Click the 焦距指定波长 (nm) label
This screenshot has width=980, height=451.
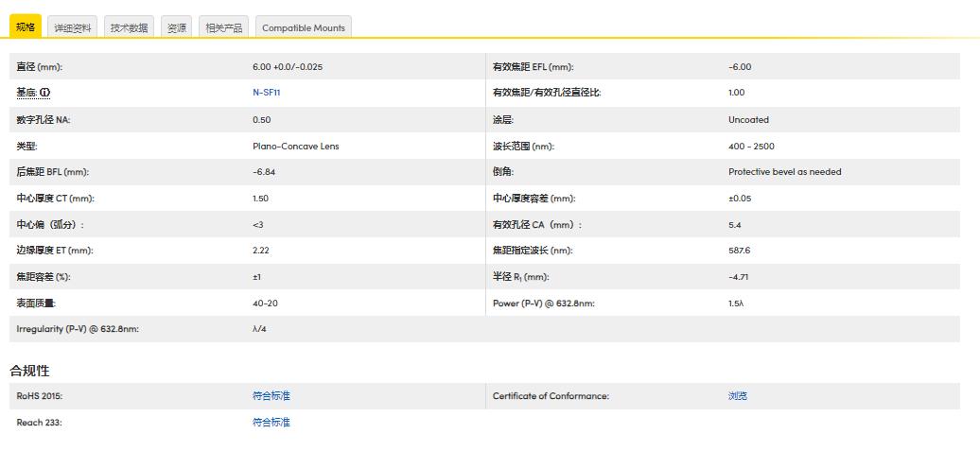[x=533, y=251]
